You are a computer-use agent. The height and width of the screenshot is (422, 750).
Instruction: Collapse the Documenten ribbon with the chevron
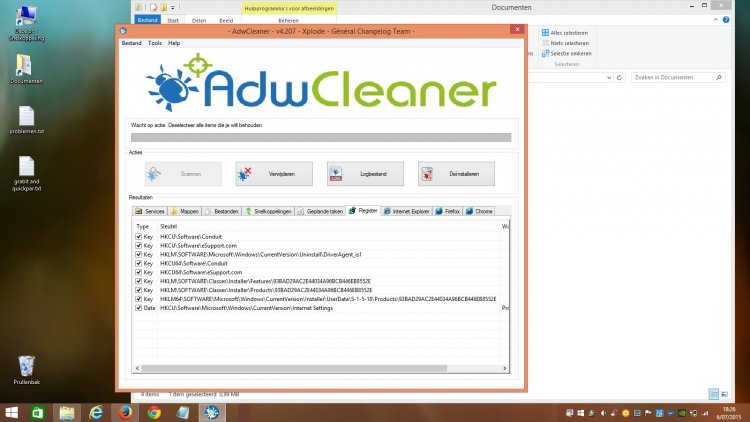coord(716,20)
